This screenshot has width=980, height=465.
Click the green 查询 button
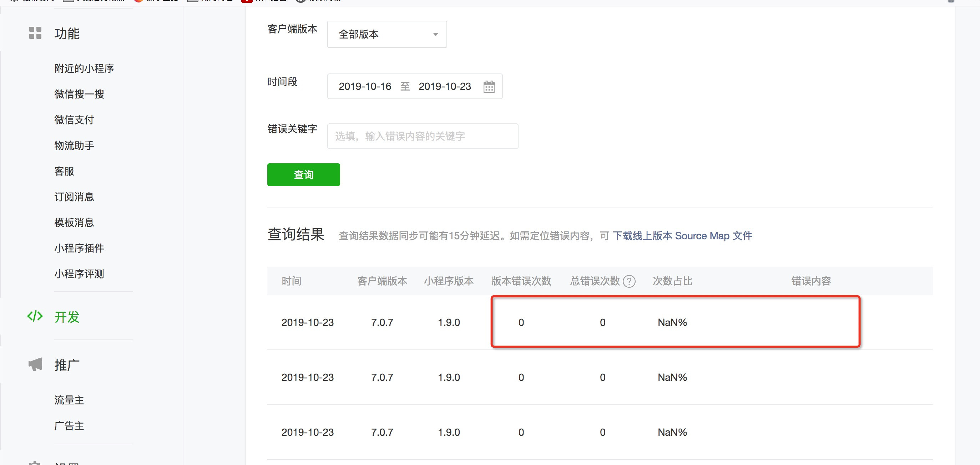[304, 174]
